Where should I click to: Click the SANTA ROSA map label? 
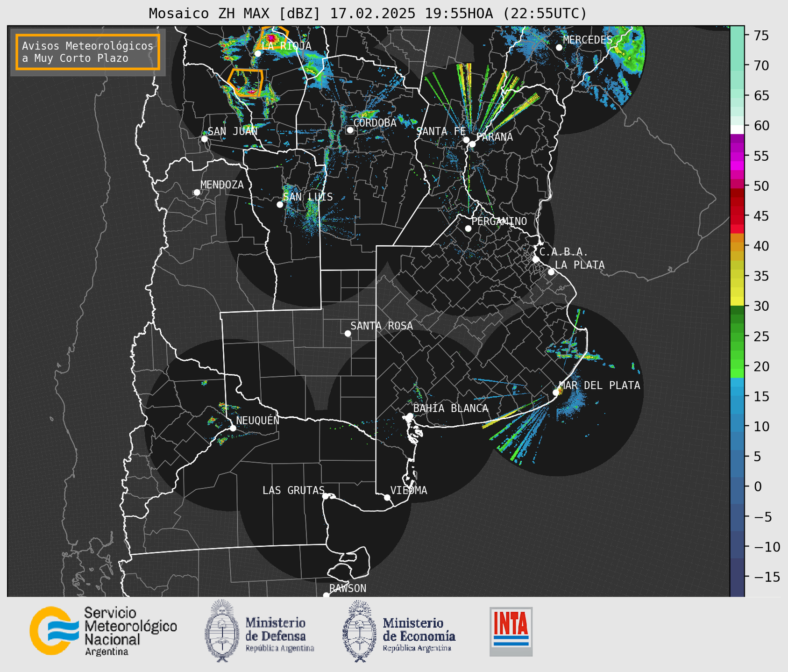pyautogui.click(x=382, y=326)
